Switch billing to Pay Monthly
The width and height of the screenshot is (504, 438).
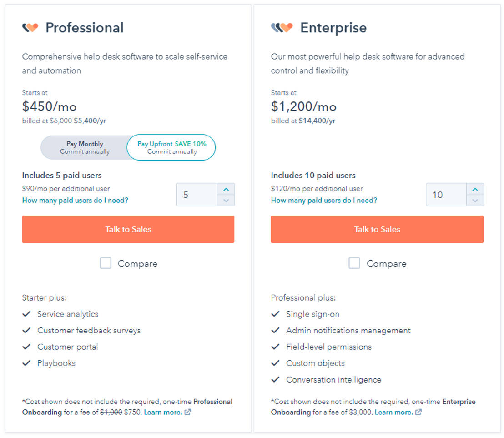point(85,147)
